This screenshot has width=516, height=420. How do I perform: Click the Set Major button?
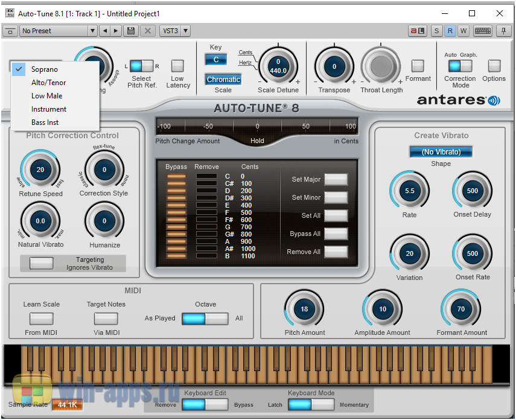336,179
